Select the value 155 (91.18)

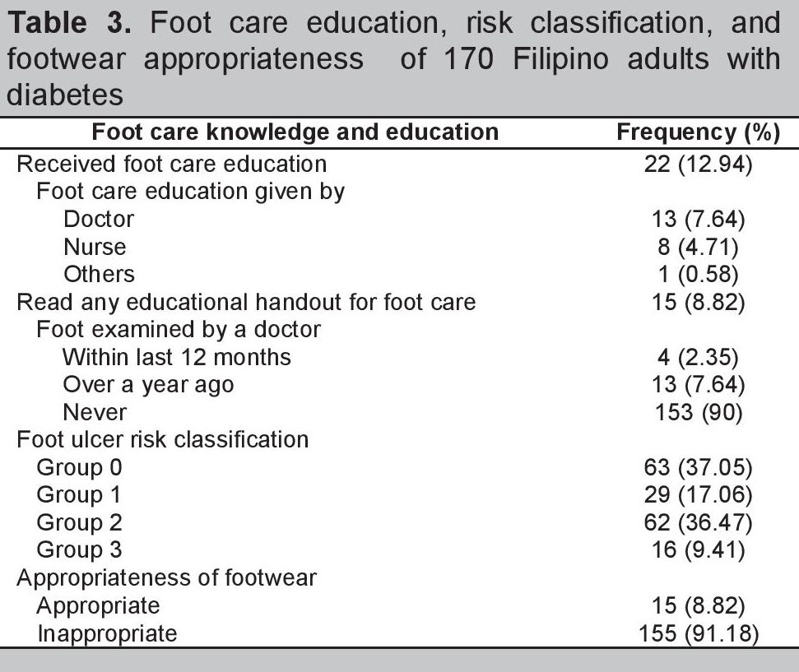(698, 633)
